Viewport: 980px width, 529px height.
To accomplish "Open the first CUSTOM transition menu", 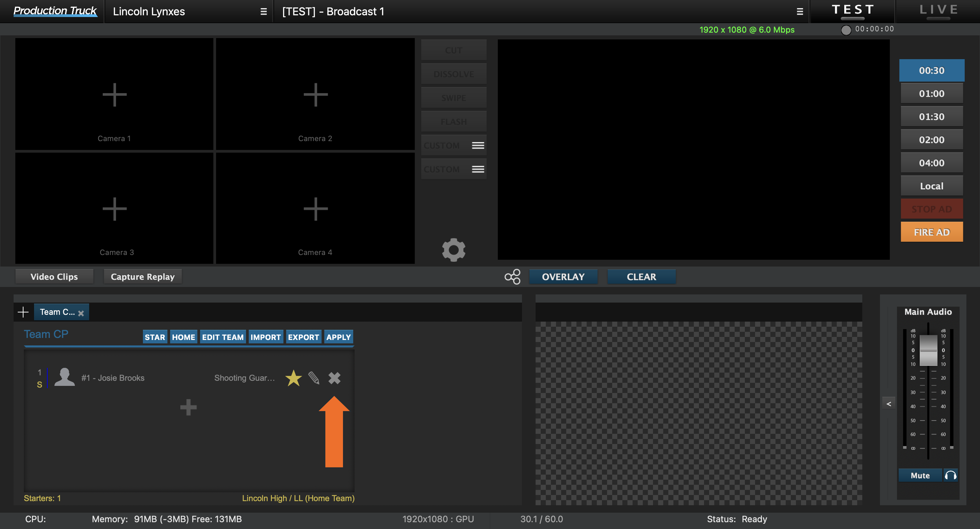I will (478, 146).
